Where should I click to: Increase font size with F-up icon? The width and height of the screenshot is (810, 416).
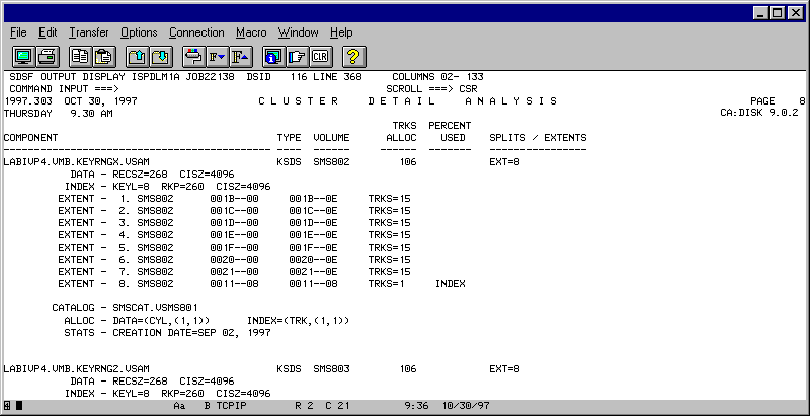click(241, 56)
